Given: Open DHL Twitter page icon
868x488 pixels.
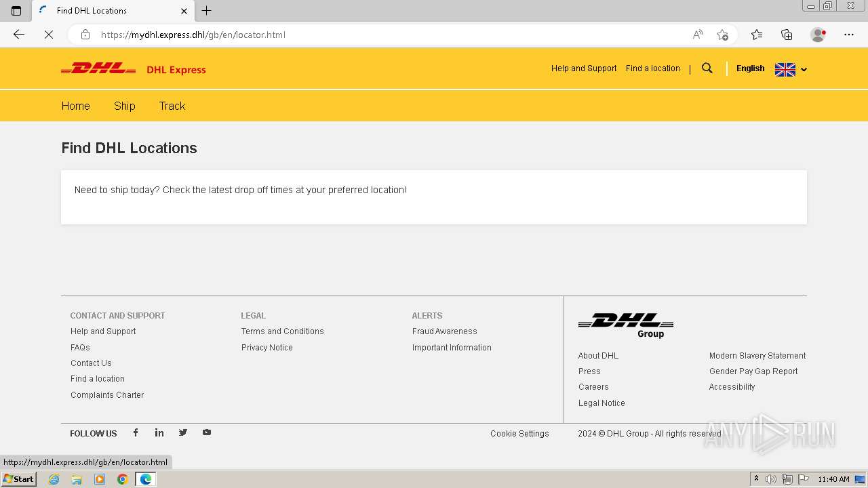Looking at the screenshot, I should (183, 432).
